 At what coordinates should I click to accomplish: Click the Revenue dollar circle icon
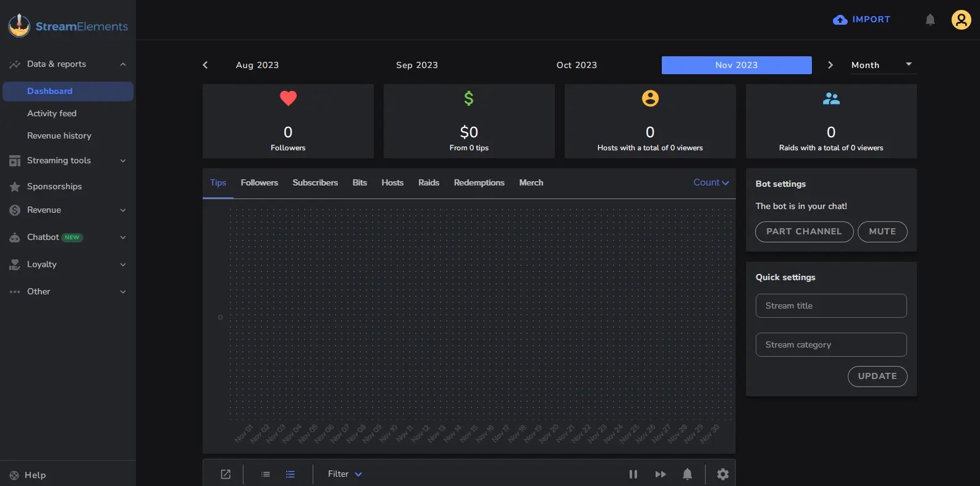pyautogui.click(x=15, y=210)
